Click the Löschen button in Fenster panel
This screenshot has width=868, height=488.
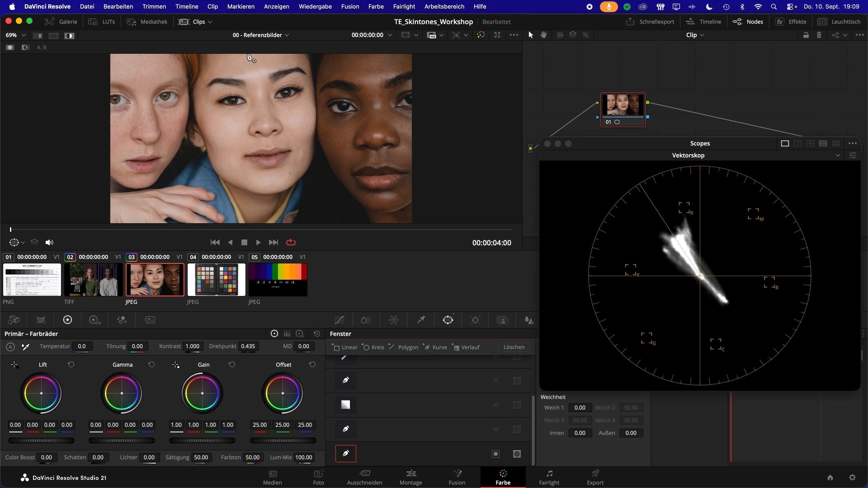(514, 347)
